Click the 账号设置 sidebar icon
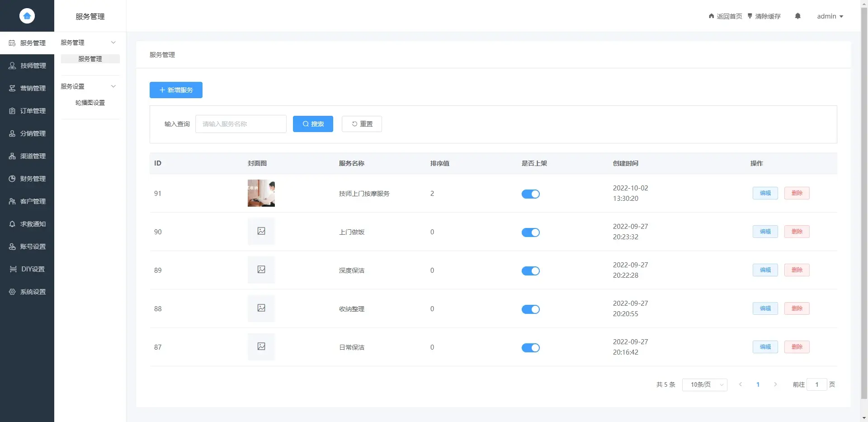This screenshot has width=868, height=422. [x=12, y=247]
